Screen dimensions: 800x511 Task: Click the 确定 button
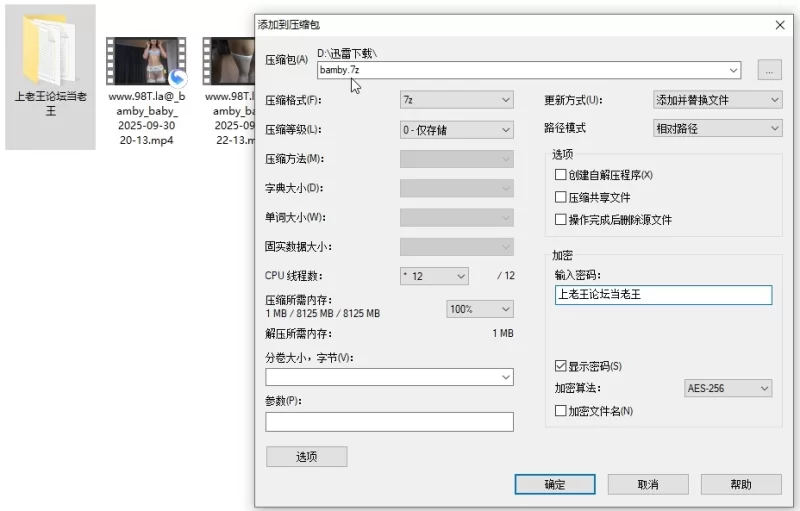555,484
